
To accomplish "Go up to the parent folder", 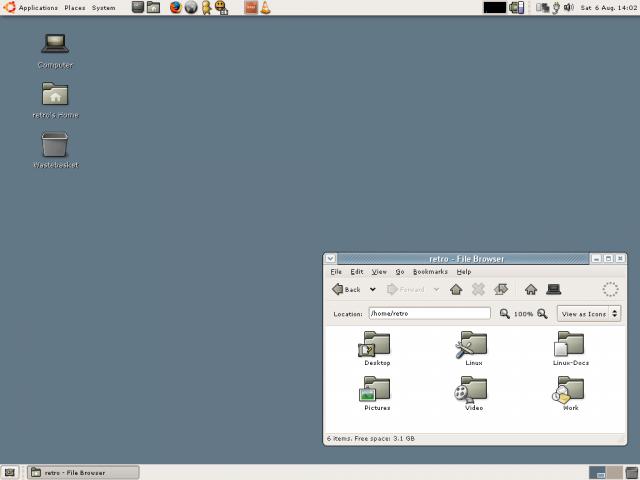I will [x=456, y=289].
